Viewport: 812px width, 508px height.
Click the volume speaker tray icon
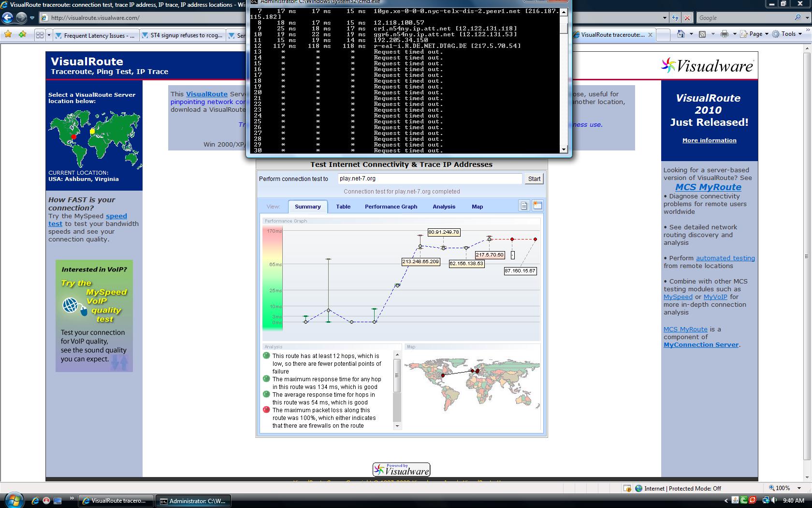774,500
